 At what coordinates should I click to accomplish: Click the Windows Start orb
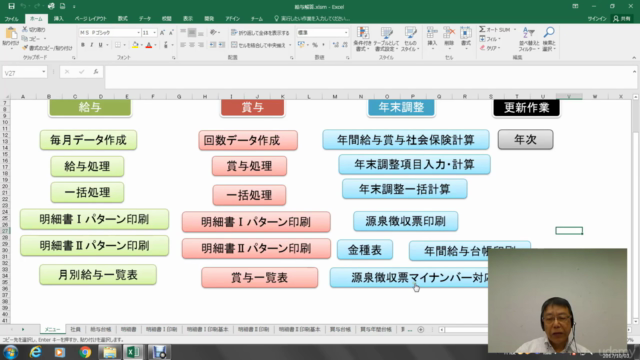click(x=10, y=352)
